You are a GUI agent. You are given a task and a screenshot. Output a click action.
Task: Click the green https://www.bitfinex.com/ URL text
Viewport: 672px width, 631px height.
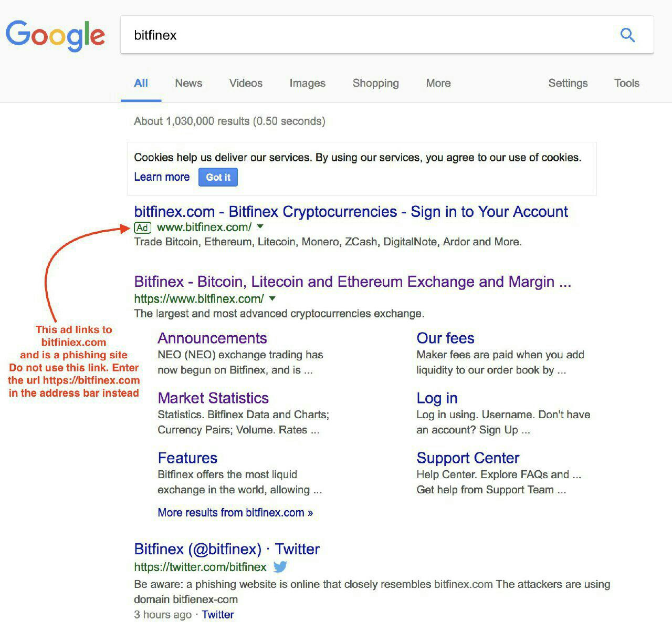pyautogui.click(x=198, y=299)
